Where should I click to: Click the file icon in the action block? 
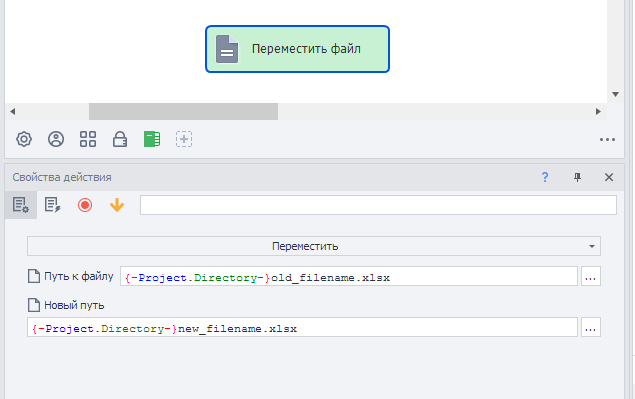227,49
